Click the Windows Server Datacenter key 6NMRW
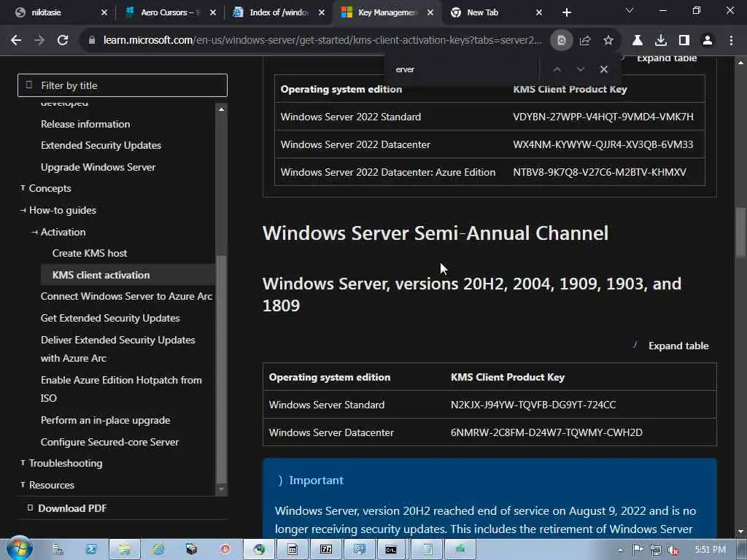Screen dimensions: 747x560 [x=546, y=432]
